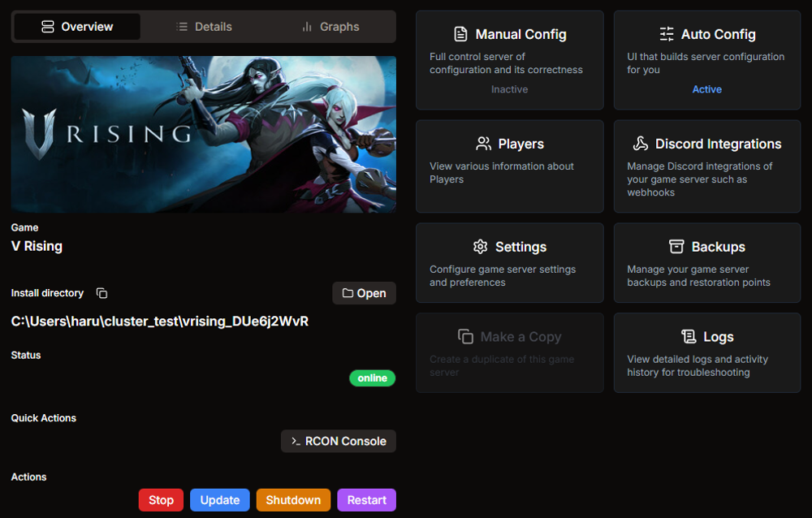This screenshot has height=518, width=812.
Task: Copy the install directory path
Action: pos(101,293)
